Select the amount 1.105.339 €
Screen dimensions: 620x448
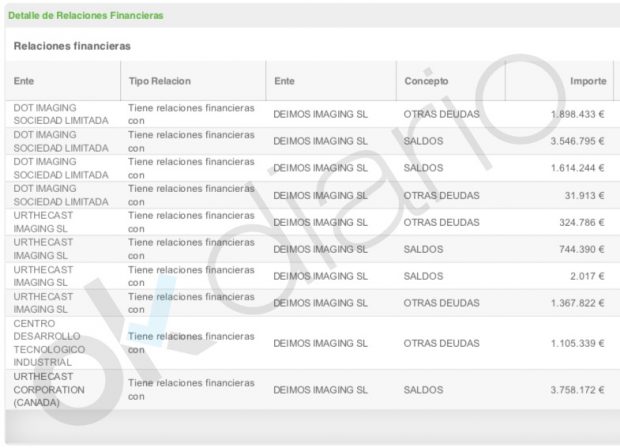(578, 343)
